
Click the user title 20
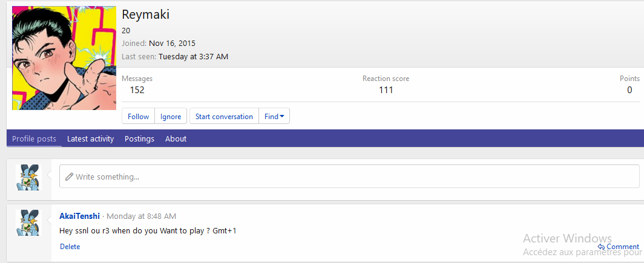pos(126,30)
